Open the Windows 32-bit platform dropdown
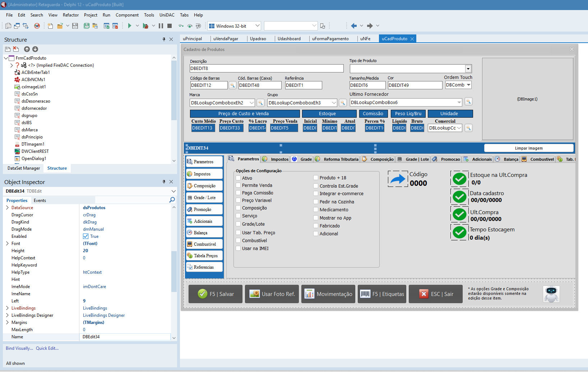Screen dimensions: 588x372 258,26
